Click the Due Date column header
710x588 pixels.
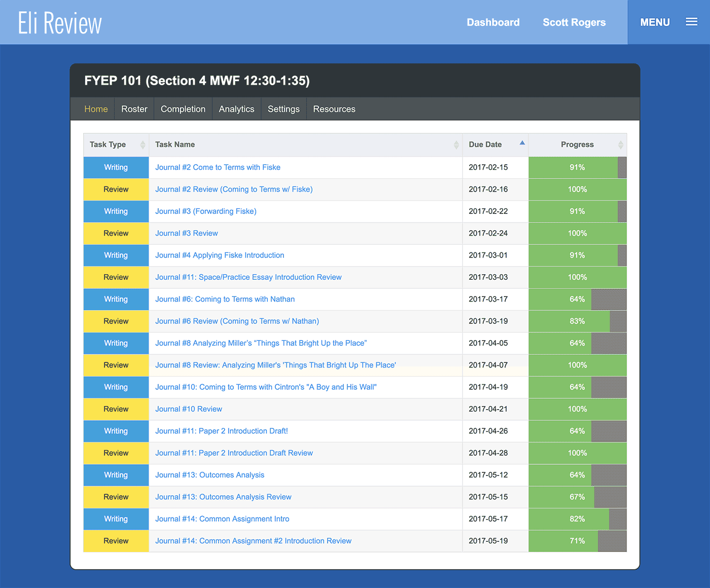(x=495, y=145)
